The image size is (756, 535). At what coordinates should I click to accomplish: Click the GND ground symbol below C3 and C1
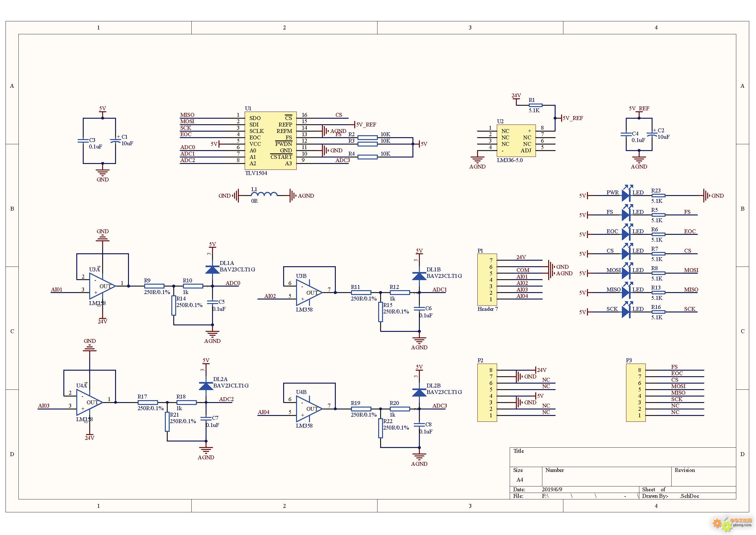[102, 173]
